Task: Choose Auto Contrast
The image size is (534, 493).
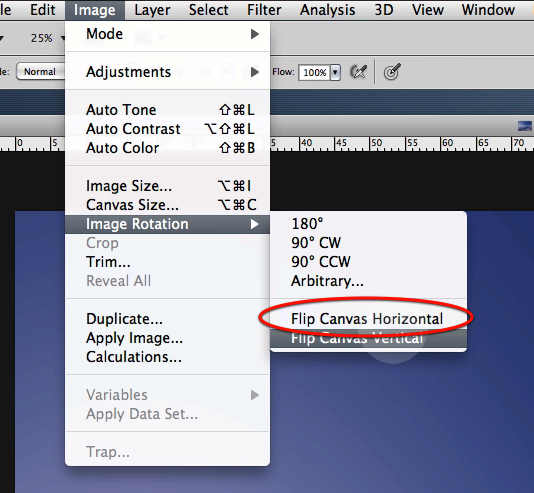Action: click(167, 129)
